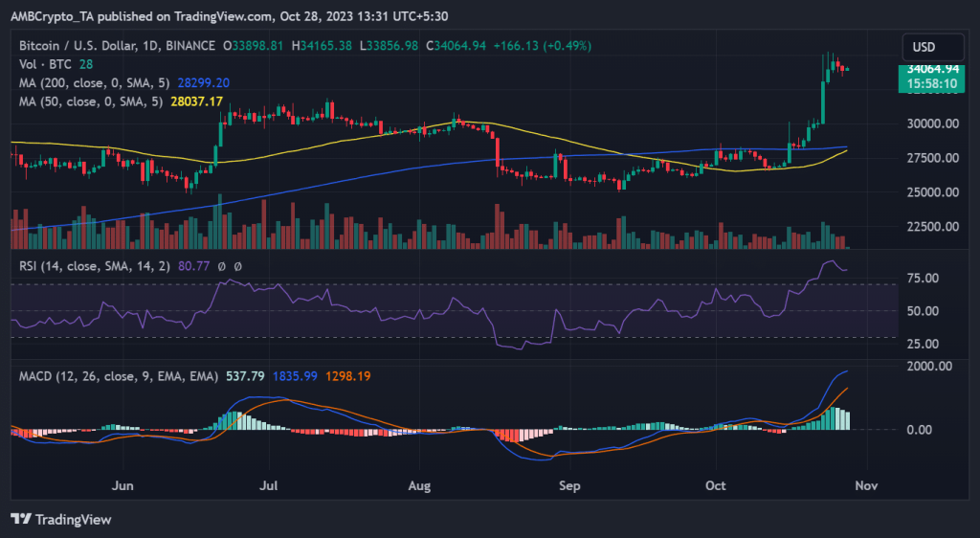Click the TradingView logo icon
980x538 pixels.
[x=21, y=519]
